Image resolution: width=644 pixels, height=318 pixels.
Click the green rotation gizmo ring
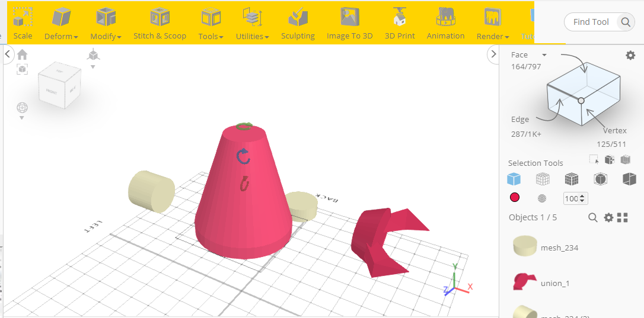(244, 126)
